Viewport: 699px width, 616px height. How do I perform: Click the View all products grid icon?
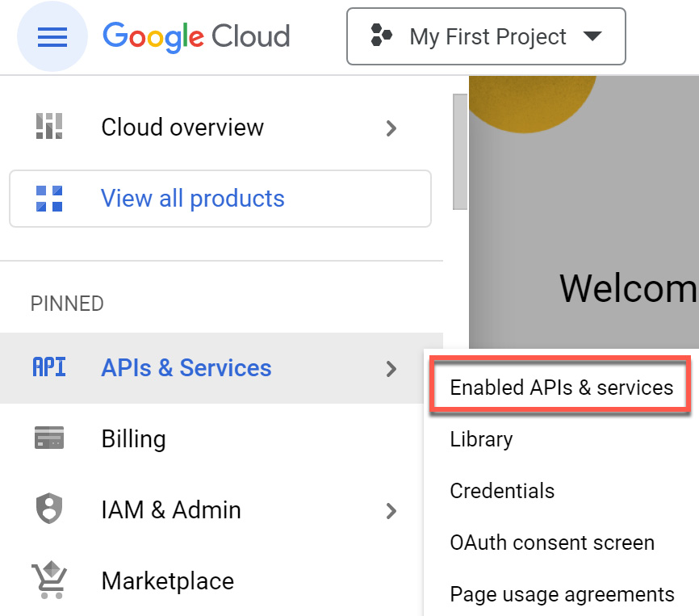click(49, 199)
